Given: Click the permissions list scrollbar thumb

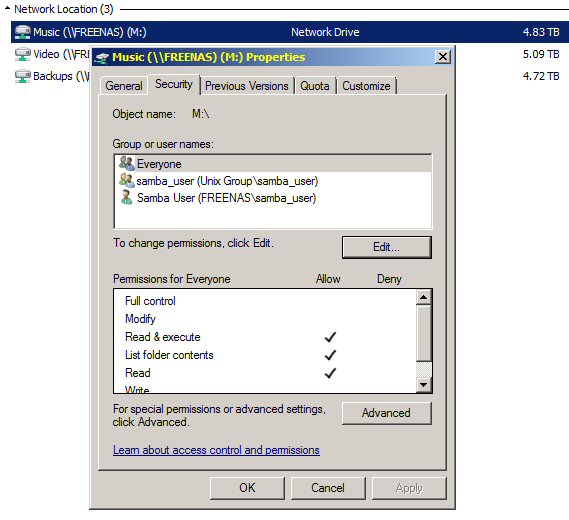Looking at the screenshot, I should [x=423, y=333].
